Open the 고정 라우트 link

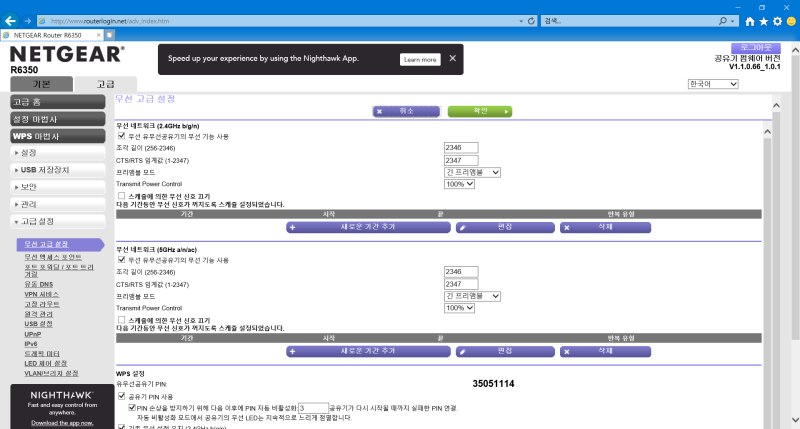tap(42, 304)
